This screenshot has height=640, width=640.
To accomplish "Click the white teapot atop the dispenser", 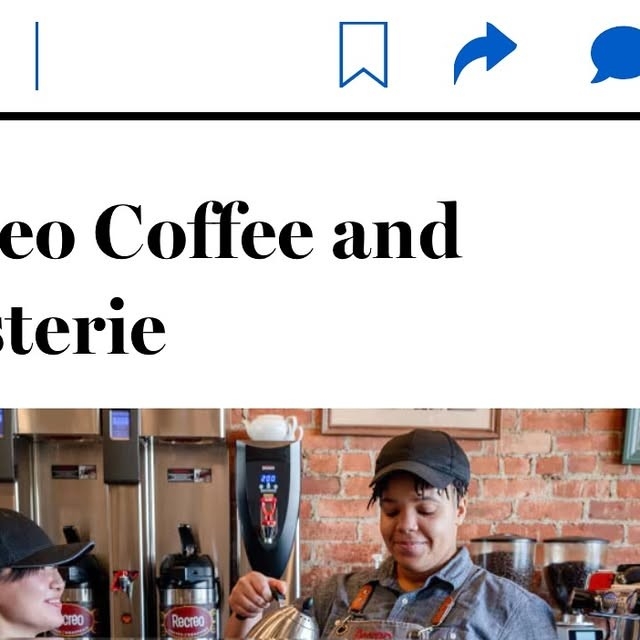I will pyautogui.click(x=272, y=428).
